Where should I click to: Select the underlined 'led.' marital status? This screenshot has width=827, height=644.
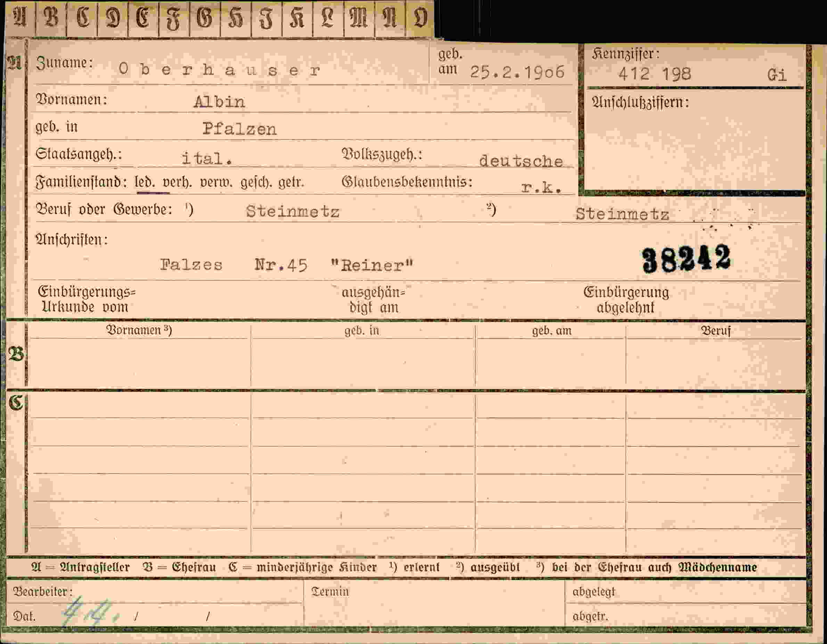tap(145, 182)
